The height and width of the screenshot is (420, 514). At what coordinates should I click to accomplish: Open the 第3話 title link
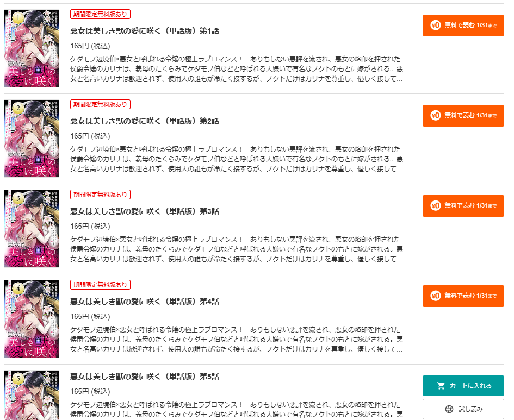point(145,211)
